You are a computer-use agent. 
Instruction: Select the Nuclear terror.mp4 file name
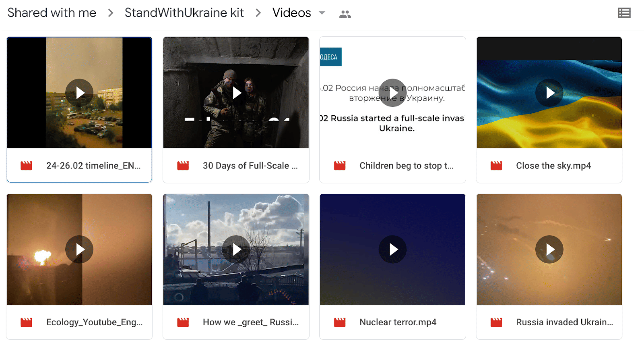pyautogui.click(x=398, y=322)
